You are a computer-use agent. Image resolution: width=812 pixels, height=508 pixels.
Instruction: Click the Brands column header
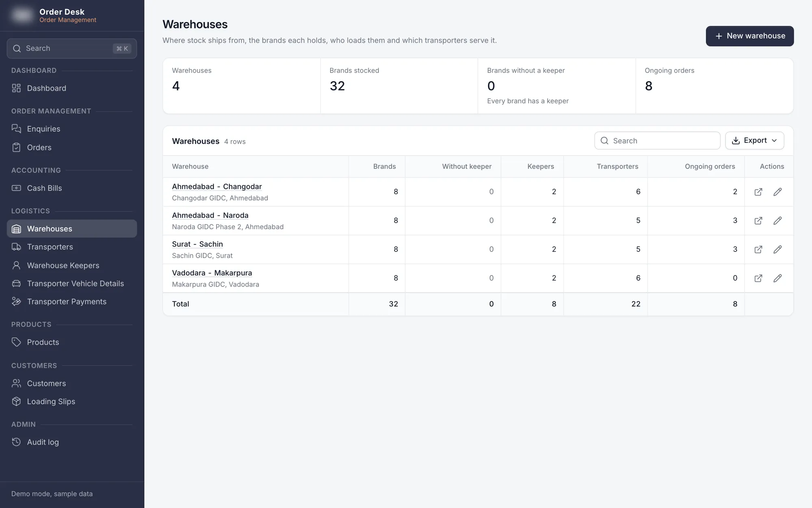click(x=384, y=167)
